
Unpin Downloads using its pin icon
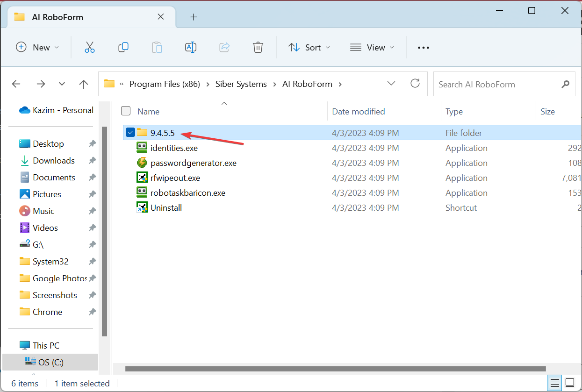tap(92, 161)
